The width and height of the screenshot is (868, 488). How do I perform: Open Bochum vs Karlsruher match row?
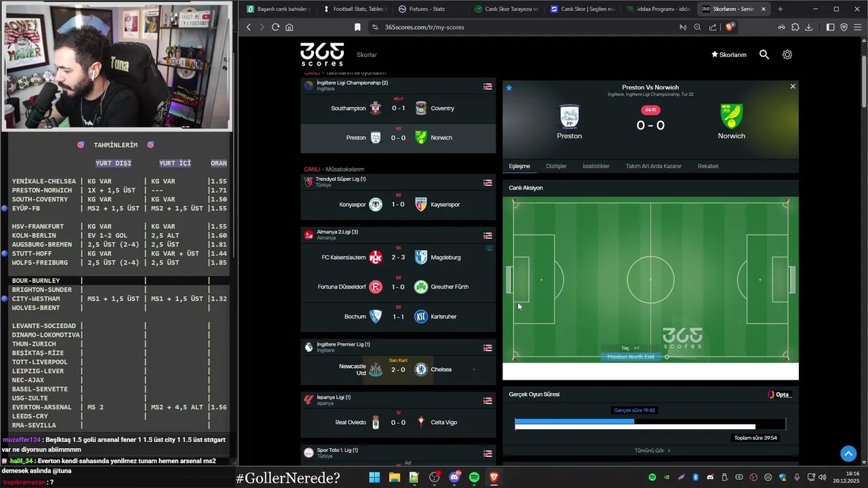(398, 317)
